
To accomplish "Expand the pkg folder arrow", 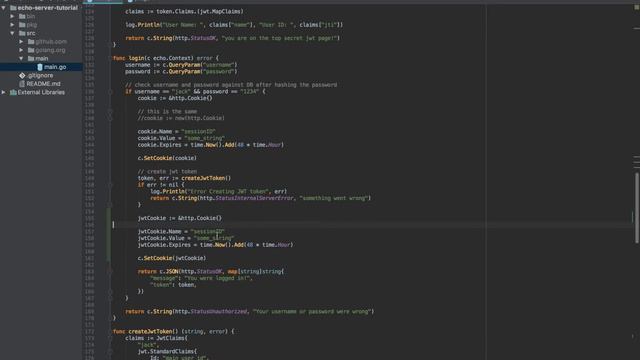I will 12,24.
